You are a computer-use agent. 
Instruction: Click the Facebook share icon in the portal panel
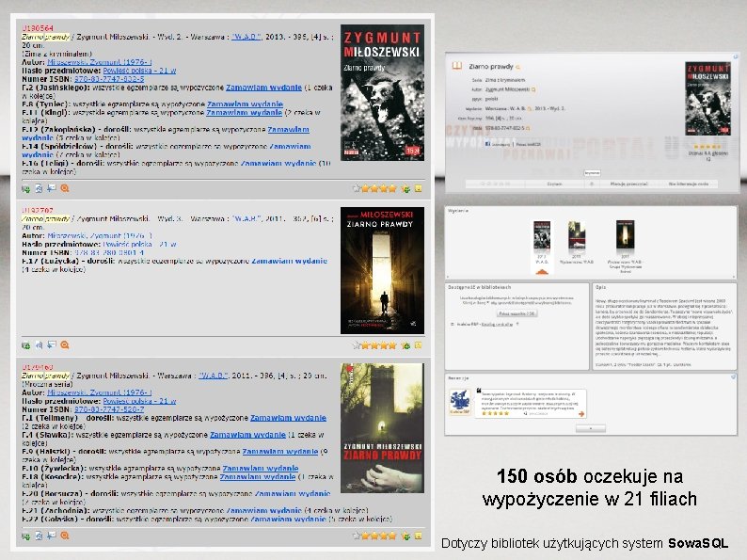tap(487, 144)
